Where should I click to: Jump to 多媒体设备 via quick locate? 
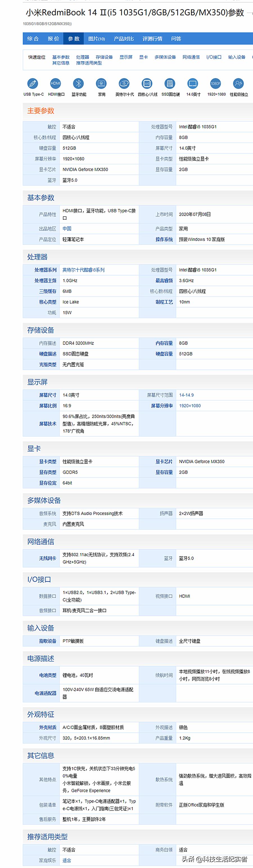165,57
